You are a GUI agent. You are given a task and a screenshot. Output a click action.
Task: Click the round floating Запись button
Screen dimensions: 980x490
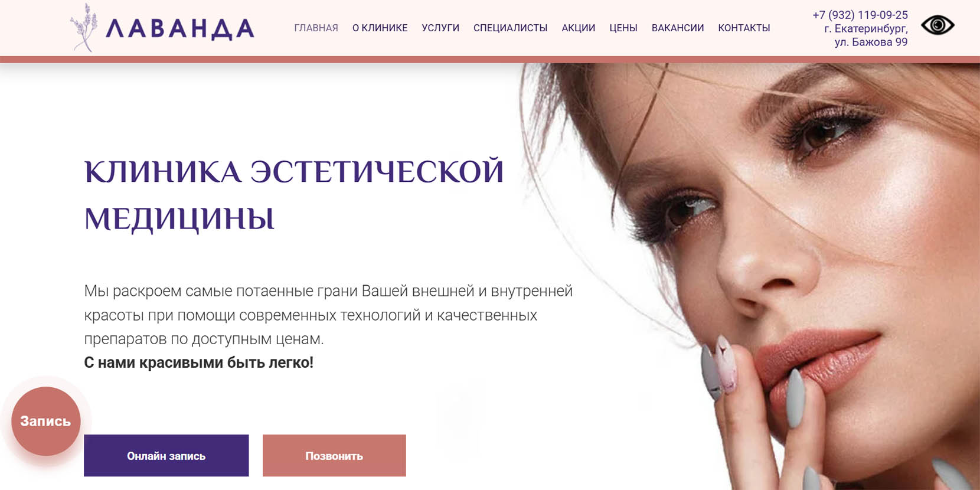point(46,421)
